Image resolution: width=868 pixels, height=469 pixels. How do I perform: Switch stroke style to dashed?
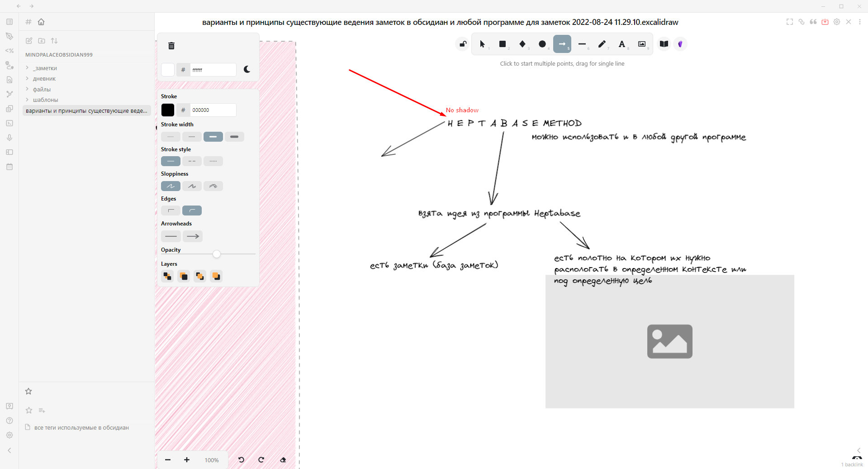(x=192, y=161)
